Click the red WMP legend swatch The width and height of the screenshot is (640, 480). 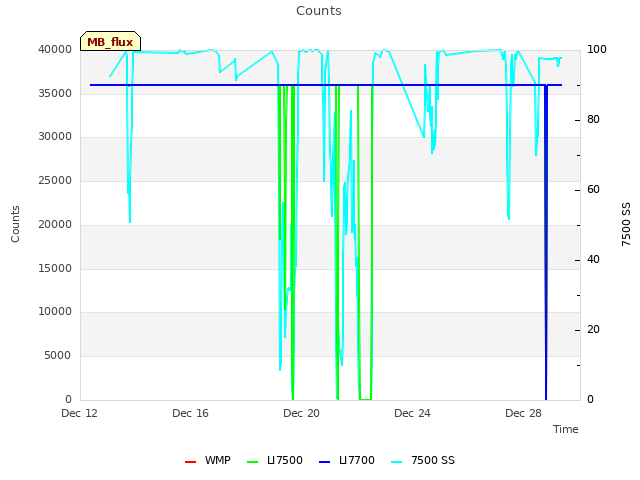click(190, 462)
